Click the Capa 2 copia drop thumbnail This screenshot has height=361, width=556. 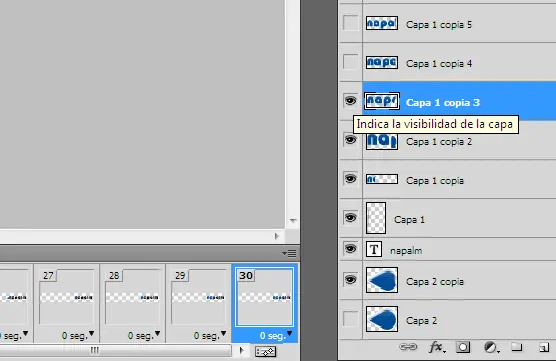click(x=382, y=280)
